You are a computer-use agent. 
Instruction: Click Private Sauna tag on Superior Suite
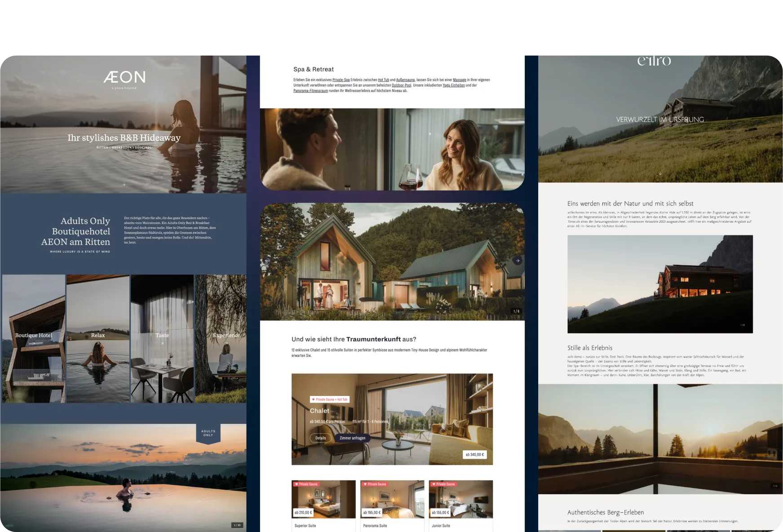pos(306,484)
